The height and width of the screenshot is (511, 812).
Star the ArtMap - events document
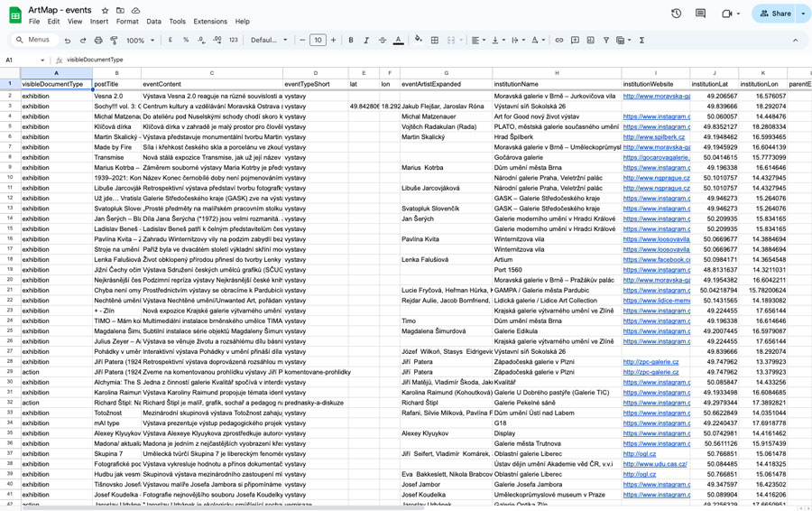point(106,10)
